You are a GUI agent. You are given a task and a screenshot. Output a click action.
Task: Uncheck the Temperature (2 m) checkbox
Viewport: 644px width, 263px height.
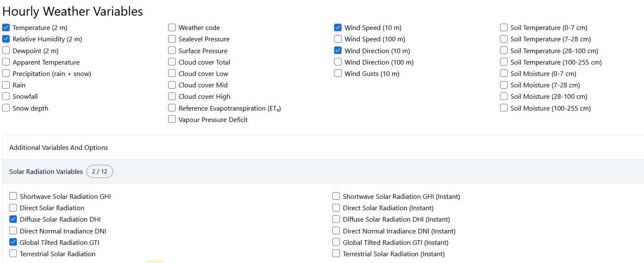tap(6, 28)
